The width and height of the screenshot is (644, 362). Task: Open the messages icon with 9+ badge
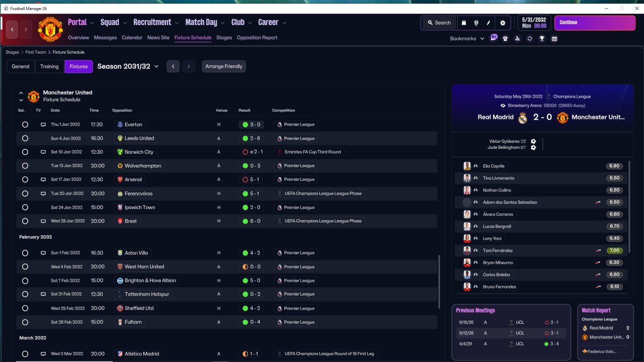(x=494, y=38)
